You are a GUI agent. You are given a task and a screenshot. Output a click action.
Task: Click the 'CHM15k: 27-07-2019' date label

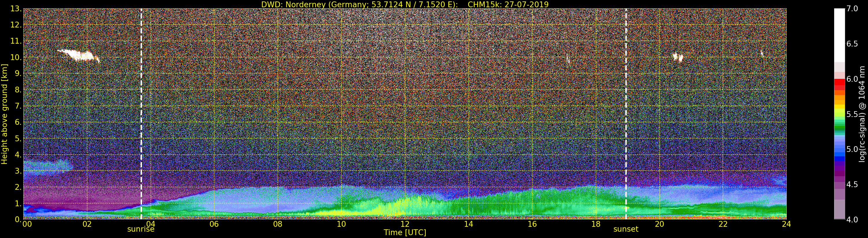[x=508, y=4]
